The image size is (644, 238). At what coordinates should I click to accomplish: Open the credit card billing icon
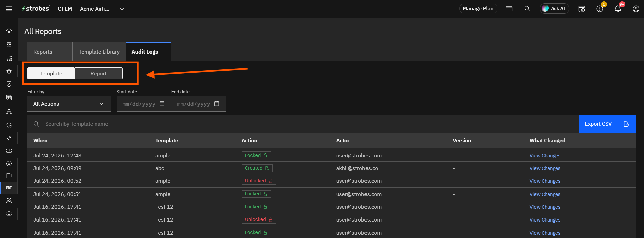click(x=509, y=9)
